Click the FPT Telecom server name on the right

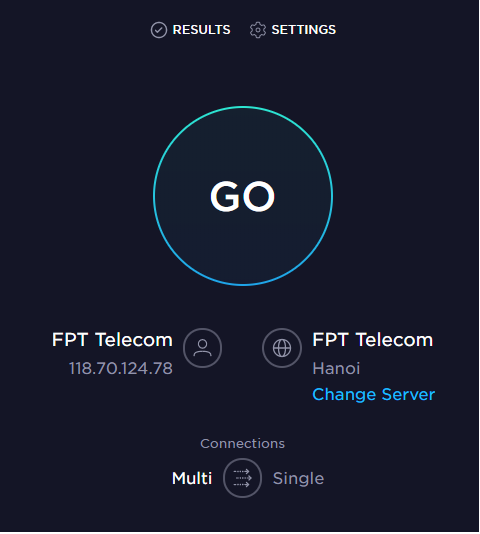pos(373,340)
